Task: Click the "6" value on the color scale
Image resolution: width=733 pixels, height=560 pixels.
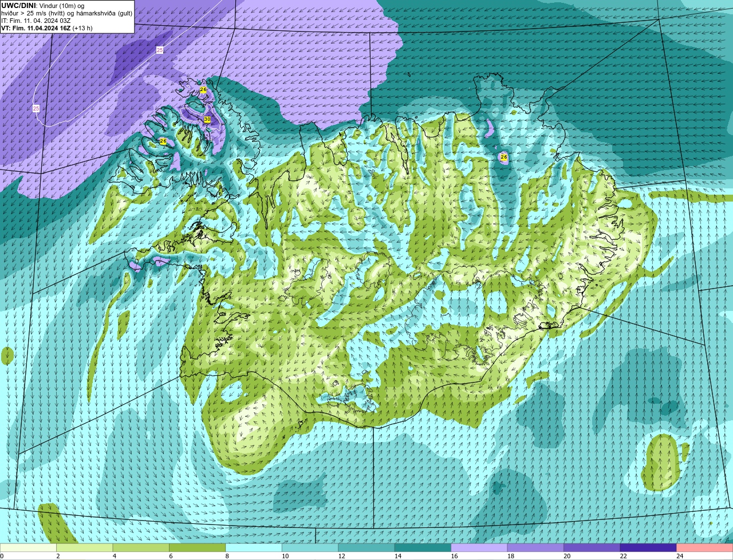Action: pyautogui.click(x=171, y=556)
